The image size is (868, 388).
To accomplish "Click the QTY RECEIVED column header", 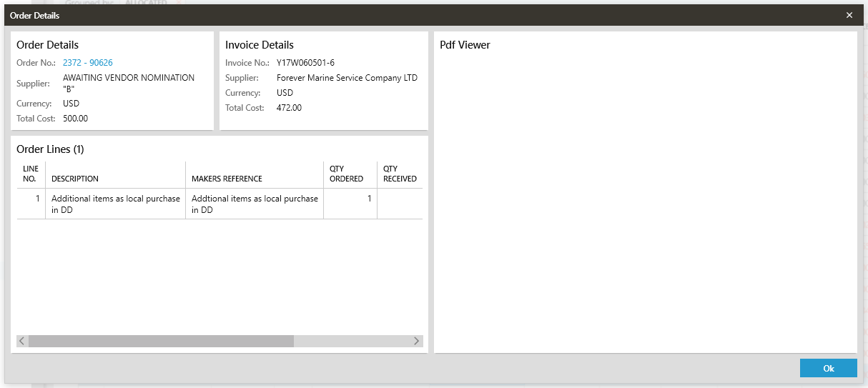I will [399, 174].
